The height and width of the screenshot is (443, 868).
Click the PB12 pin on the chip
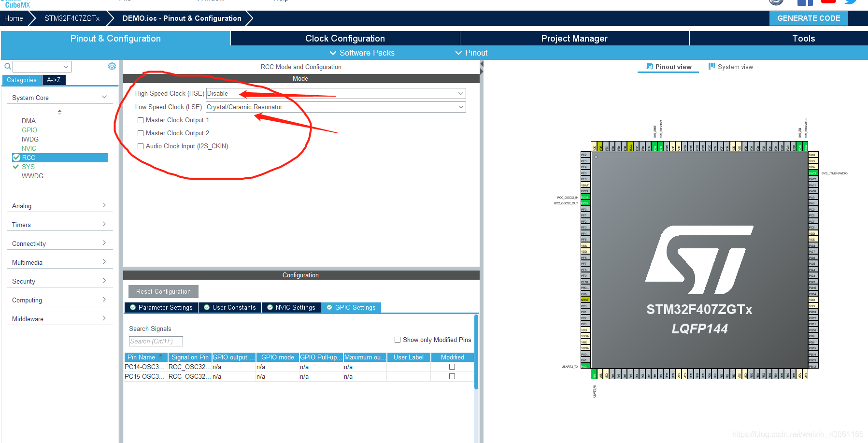pyautogui.click(x=813, y=366)
